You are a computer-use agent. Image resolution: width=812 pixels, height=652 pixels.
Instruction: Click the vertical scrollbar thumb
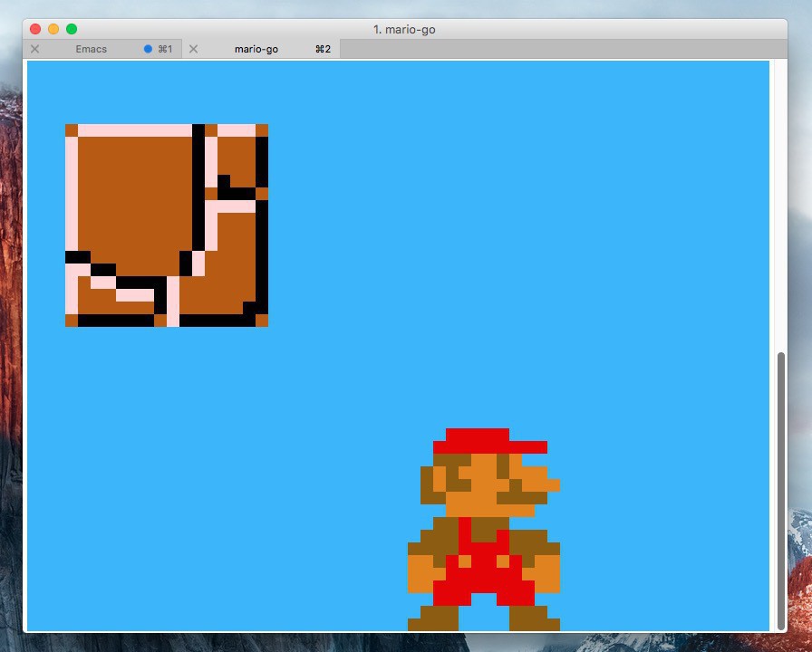(781, 491)
